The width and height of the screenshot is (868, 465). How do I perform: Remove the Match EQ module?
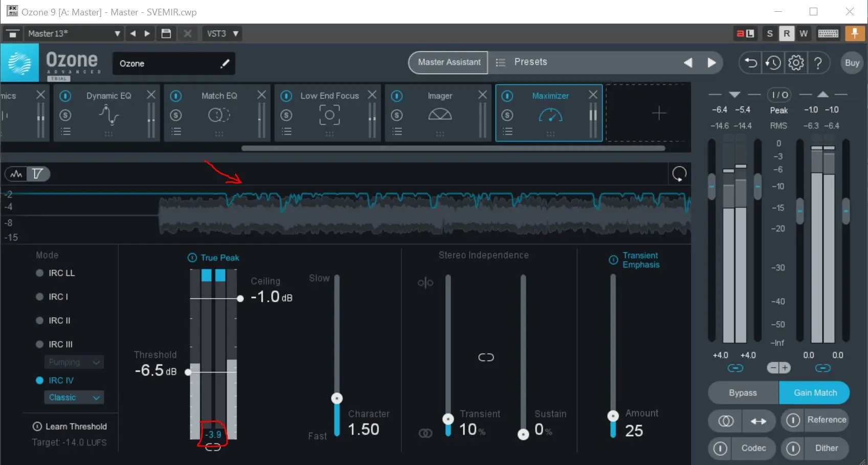click(261, 95)
